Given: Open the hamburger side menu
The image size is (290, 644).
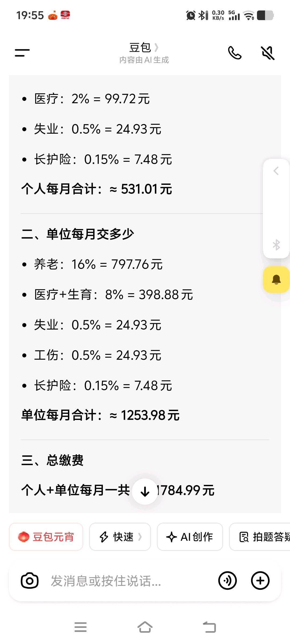Looking at the screenshot, I should 22,53.
